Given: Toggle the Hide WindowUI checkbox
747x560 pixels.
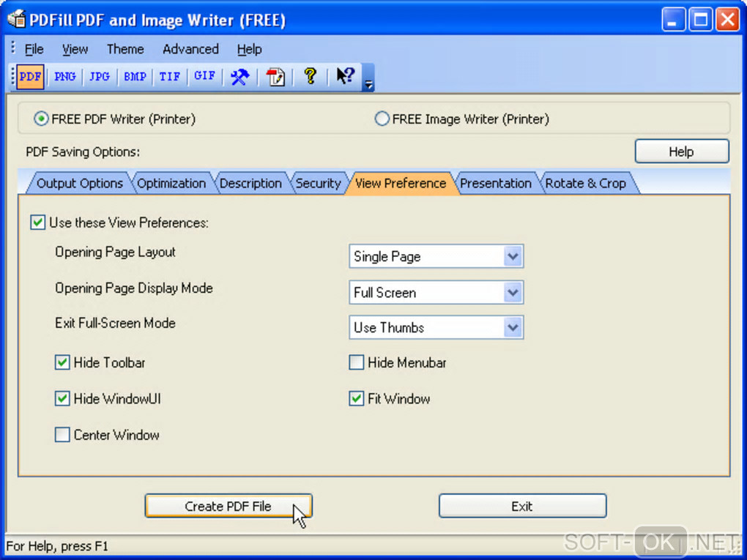Looking at the screenshot, I should coord(62,398).
